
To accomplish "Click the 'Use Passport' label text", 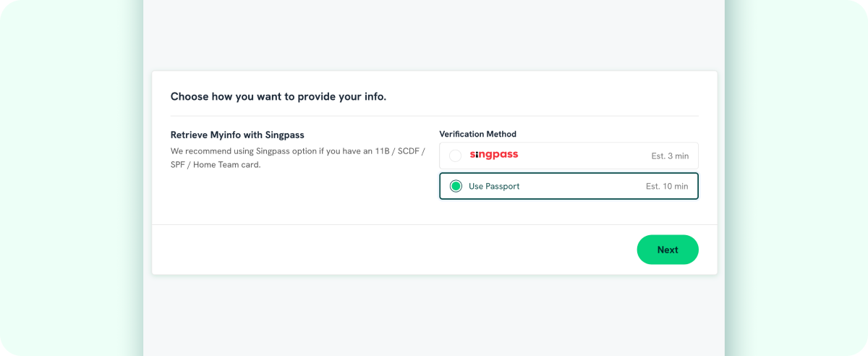I will pyautogui.click(x=494, y=186).
